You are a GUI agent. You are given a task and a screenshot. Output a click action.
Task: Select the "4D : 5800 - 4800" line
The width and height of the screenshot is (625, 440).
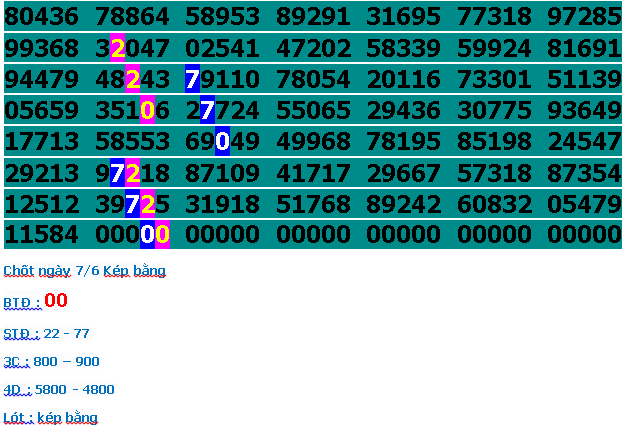click(x=58, y=390)
